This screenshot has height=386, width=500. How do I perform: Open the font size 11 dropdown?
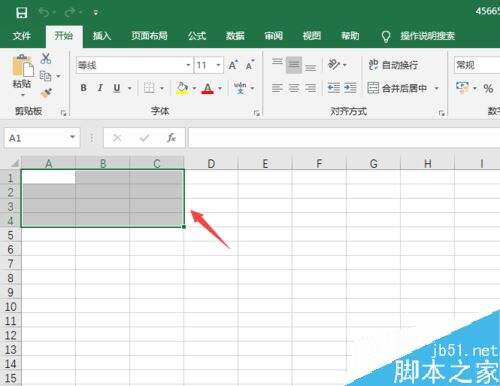click(218, 65)
